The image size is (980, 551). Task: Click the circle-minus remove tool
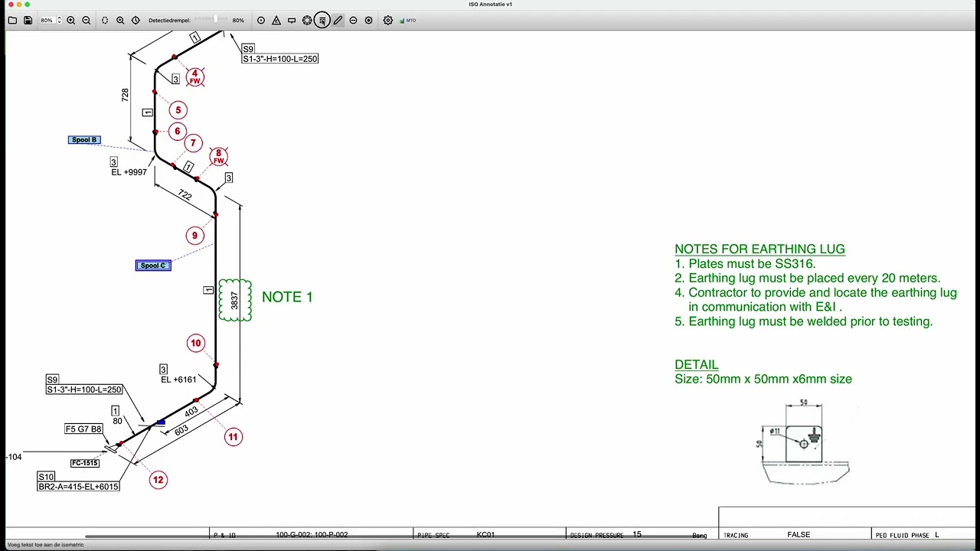point(353,20)
